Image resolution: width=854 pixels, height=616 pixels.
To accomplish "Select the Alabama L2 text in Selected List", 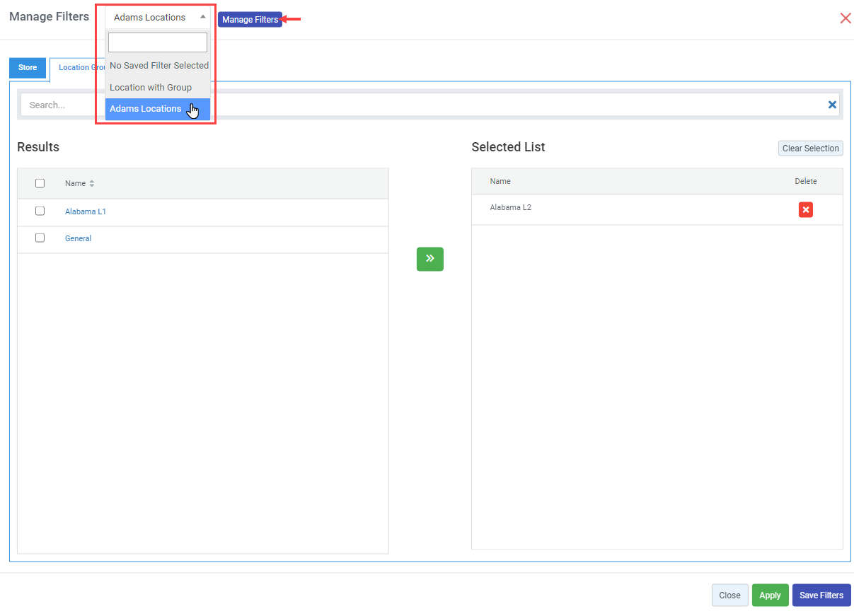I will (x=510, y=207).
